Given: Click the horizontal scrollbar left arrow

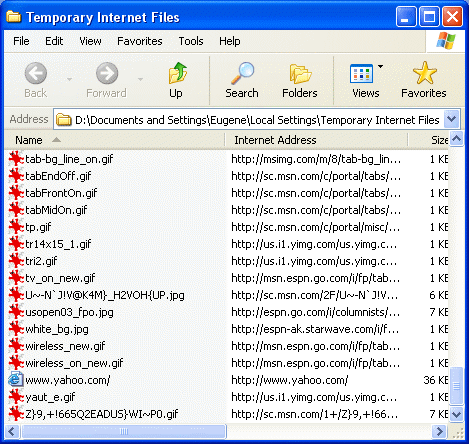Looking at the screenshot, I should (x=12, y=431).
